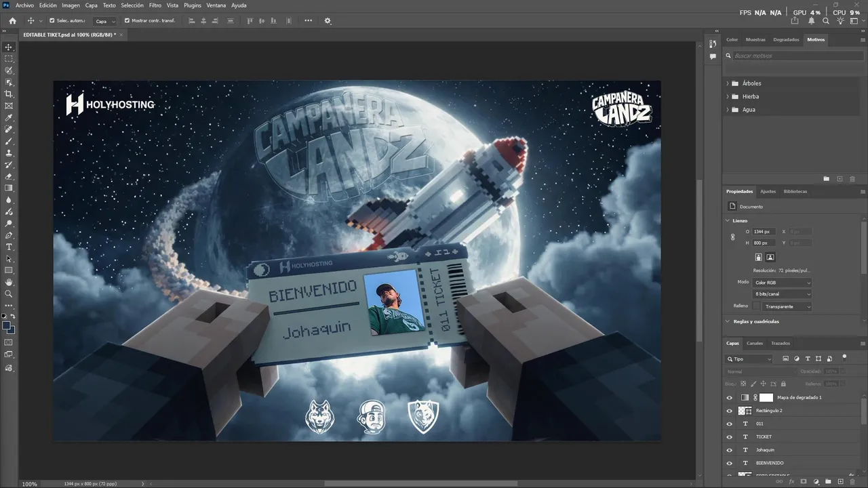Select the Clone Stamp tool
The image size is (868, 488).
pos(9,153)
